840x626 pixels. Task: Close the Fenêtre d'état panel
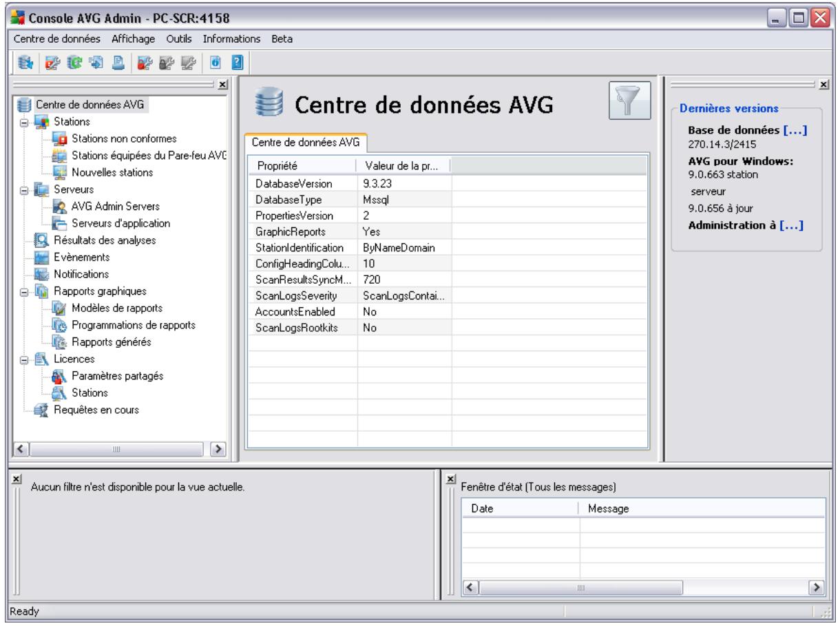(x=451, y=479)
